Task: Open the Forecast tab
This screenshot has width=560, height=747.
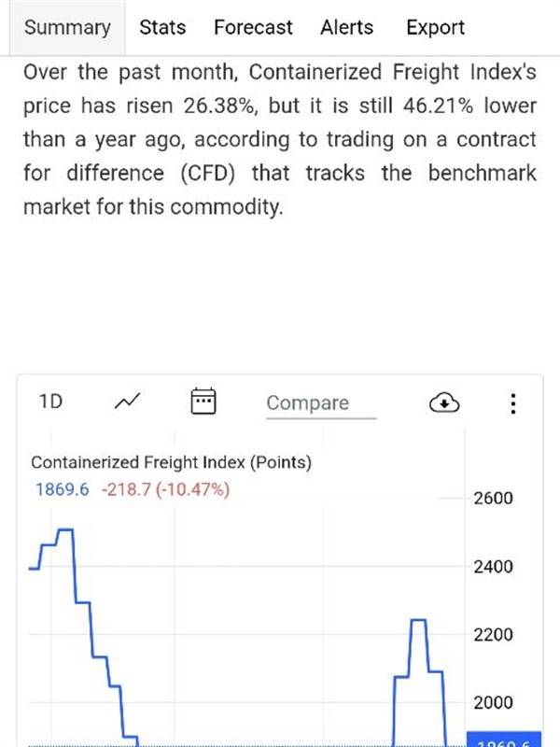Action: (x=253, y=27)
